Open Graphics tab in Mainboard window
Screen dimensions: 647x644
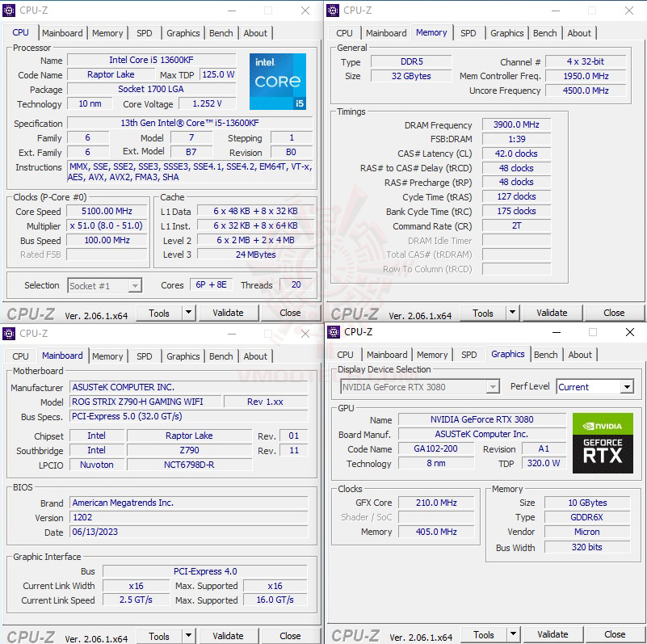(183, 356)
